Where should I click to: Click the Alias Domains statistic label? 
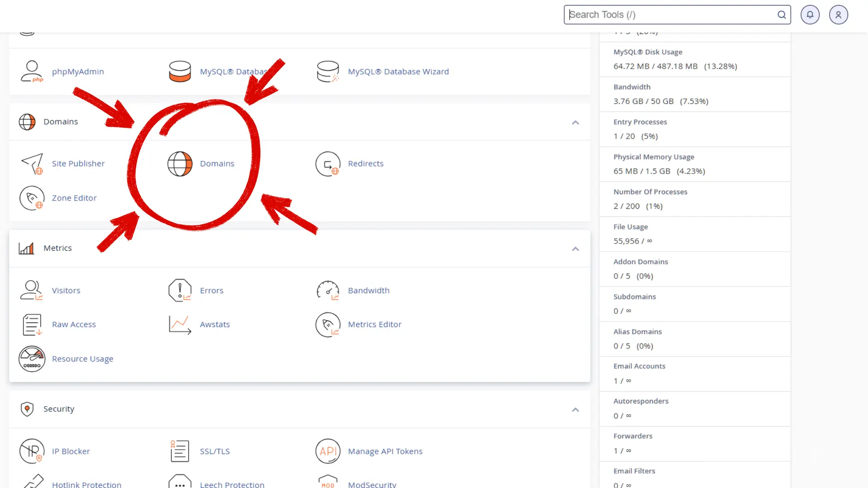point(637,332)
